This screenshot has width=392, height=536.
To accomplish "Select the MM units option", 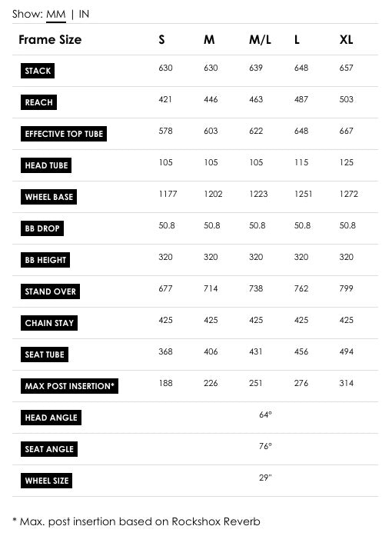I will coord(55,14).
